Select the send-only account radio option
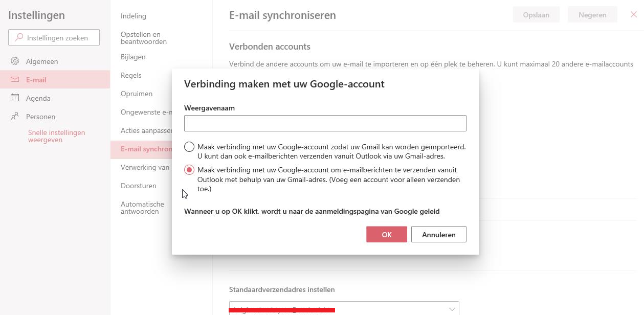Viewport: 644px width, 315px height. coord(189,170)
